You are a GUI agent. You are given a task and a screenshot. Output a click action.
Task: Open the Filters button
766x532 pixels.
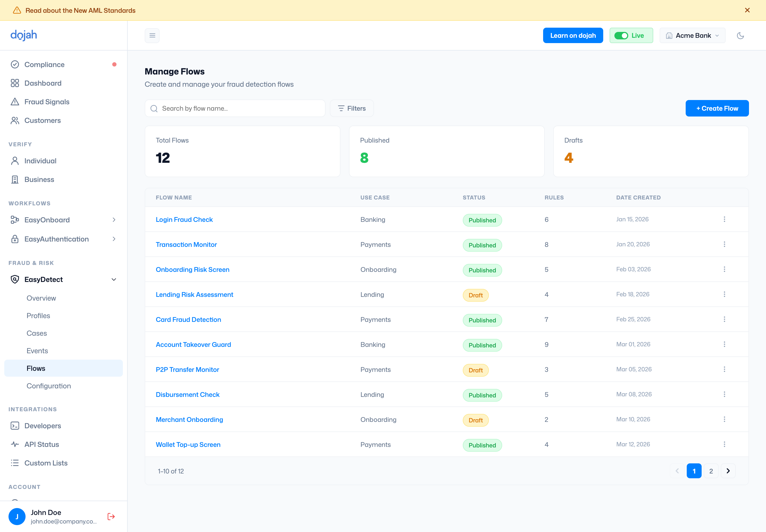(352, 108)
